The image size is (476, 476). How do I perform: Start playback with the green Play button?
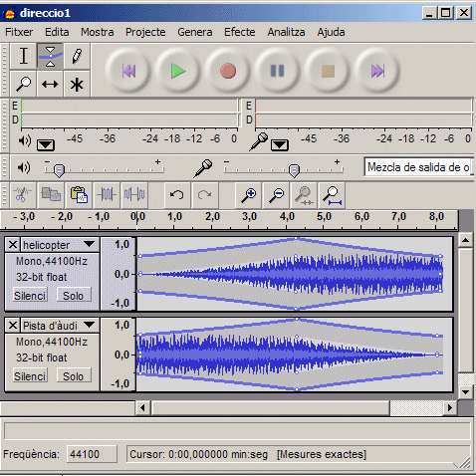pos(178,71)
